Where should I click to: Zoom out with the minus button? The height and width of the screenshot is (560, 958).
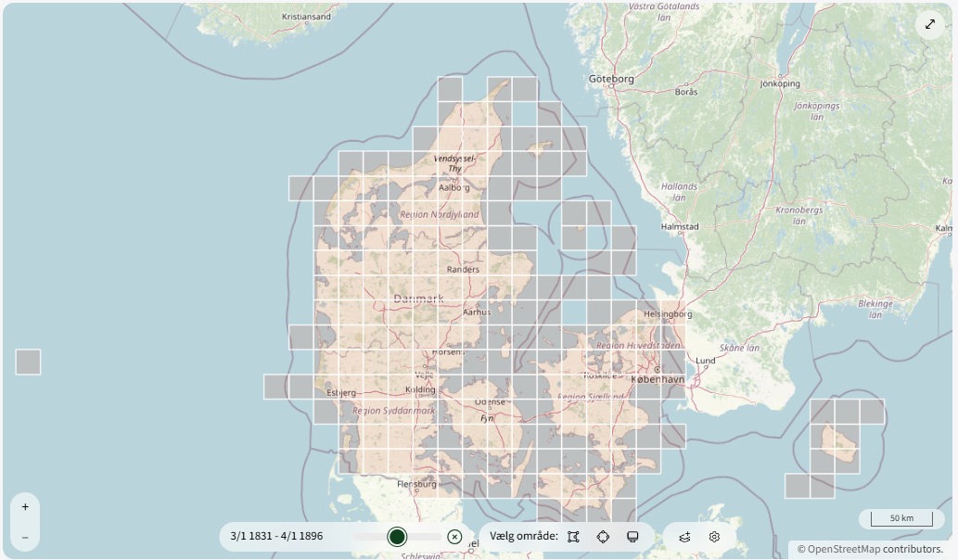[25, 538]
